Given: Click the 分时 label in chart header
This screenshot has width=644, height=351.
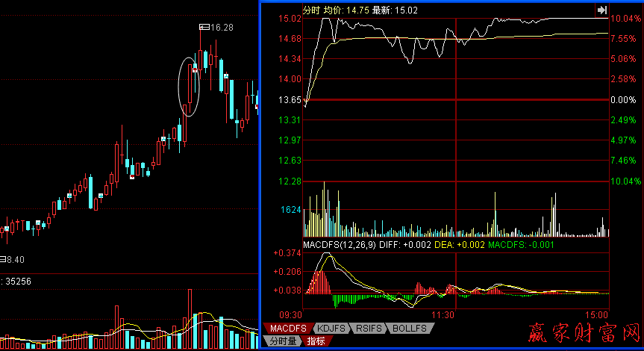Looking at the screenshot, I should click(x=310, y=10).
